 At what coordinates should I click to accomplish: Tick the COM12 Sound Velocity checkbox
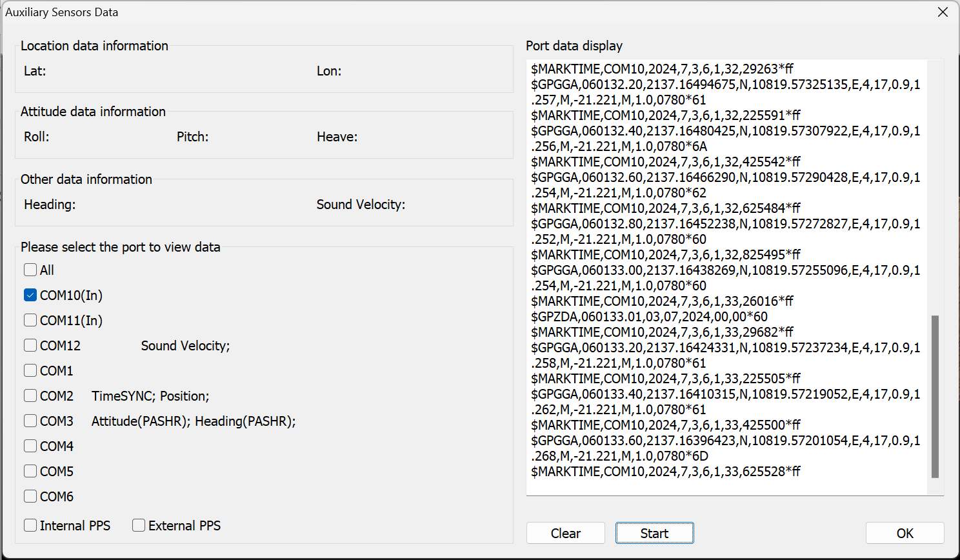30,346
